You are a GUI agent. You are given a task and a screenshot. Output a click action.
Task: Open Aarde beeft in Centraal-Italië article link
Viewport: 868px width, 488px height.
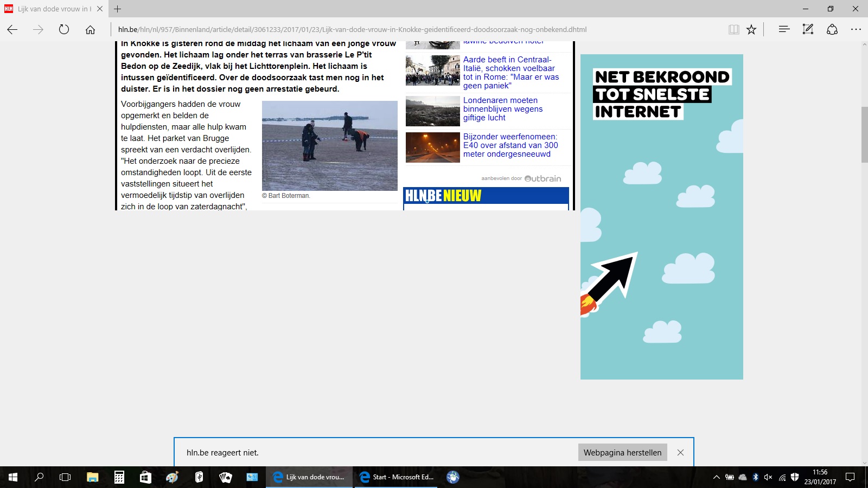(510, 73)
